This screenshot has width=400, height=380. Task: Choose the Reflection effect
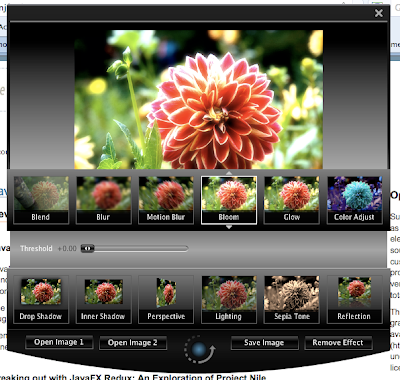pyautogui.click(x=354, y=299)
